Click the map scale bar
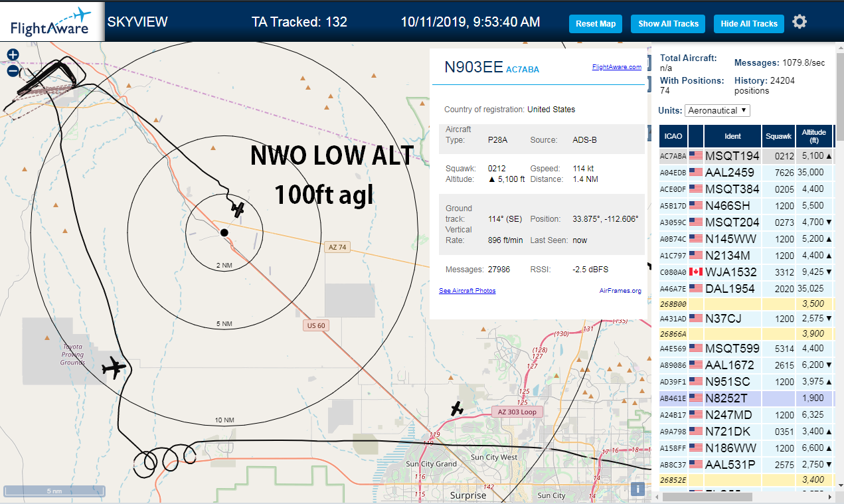 pyautogui.click(x=54, y=491)
